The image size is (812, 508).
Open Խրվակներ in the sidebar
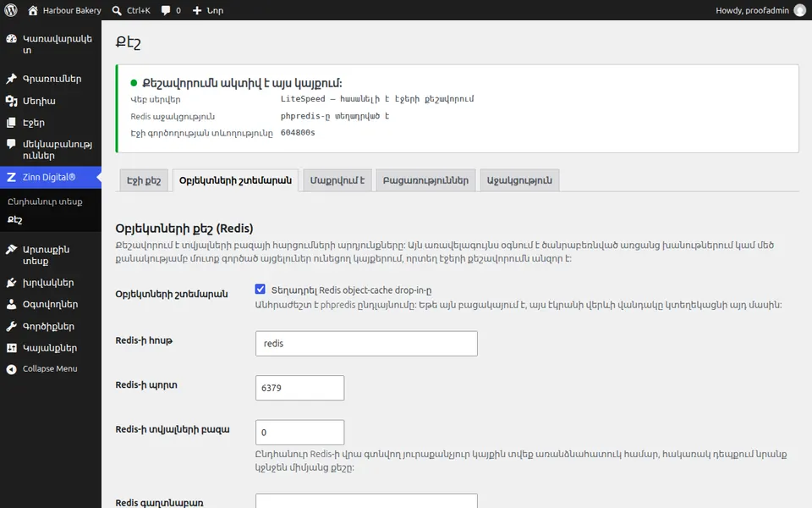click(51, 283)
